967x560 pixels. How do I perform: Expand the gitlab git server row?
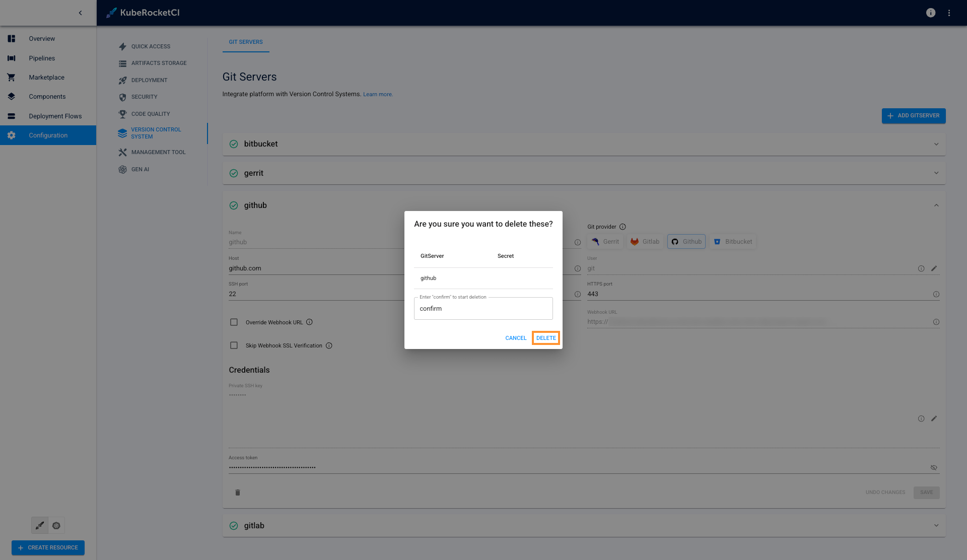936,525
